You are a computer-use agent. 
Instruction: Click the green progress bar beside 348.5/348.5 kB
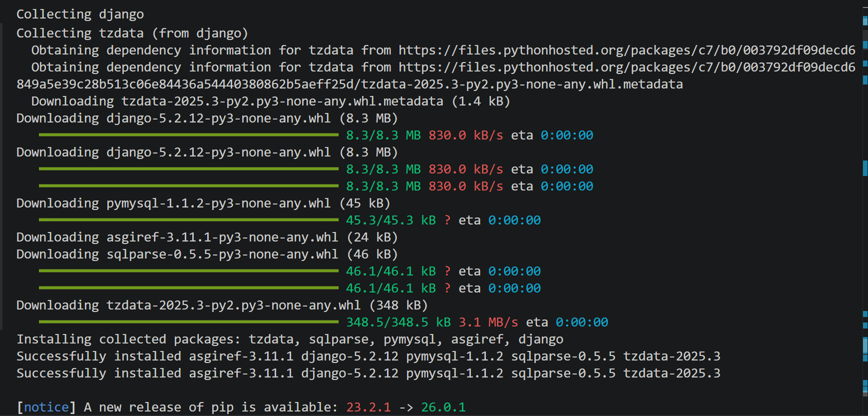click(x=189, y=321)
